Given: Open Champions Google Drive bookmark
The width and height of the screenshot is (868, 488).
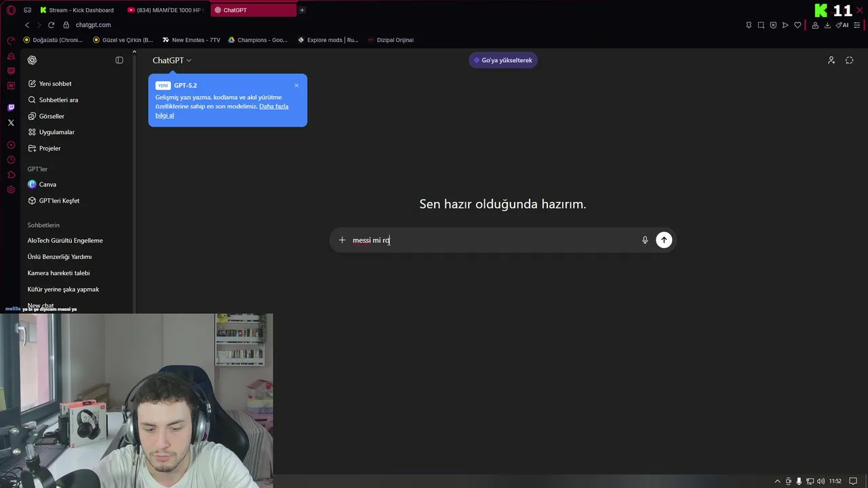Looking at the screenshot, I should [258, 40].
